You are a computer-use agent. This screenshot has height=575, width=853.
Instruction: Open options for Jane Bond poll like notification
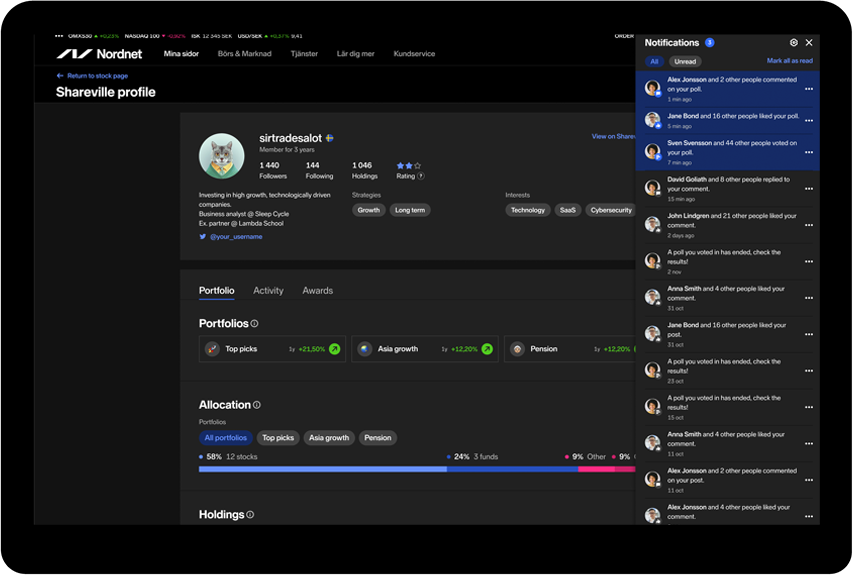[x=809, y=120]
